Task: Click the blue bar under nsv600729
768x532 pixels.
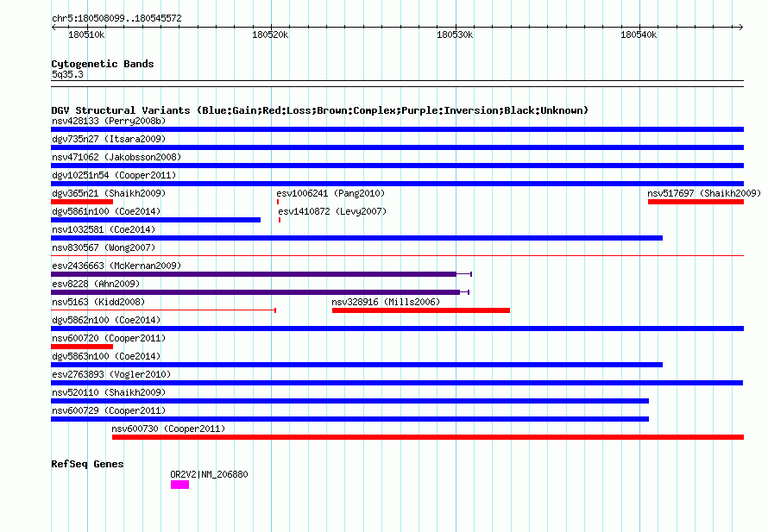Action: tap(349, 419)
